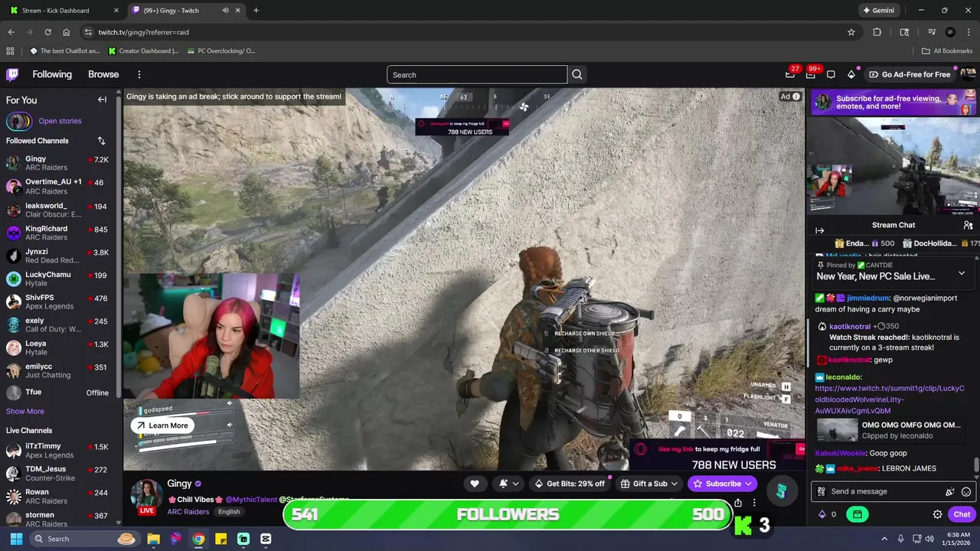Open The best ChatBot bookmark
This screenshot has height=551, width=980.
tap(65, 51)
